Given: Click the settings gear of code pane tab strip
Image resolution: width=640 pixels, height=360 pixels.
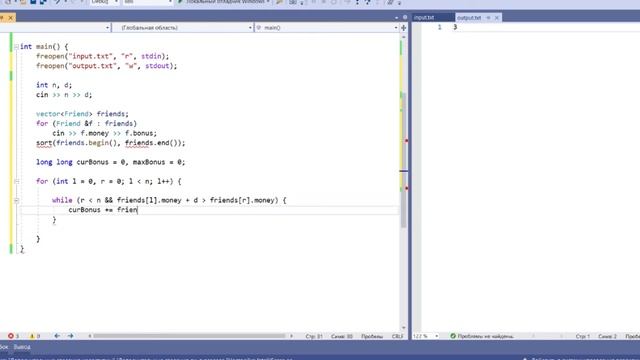Looking at the screenshot, I should pos(405,18).
